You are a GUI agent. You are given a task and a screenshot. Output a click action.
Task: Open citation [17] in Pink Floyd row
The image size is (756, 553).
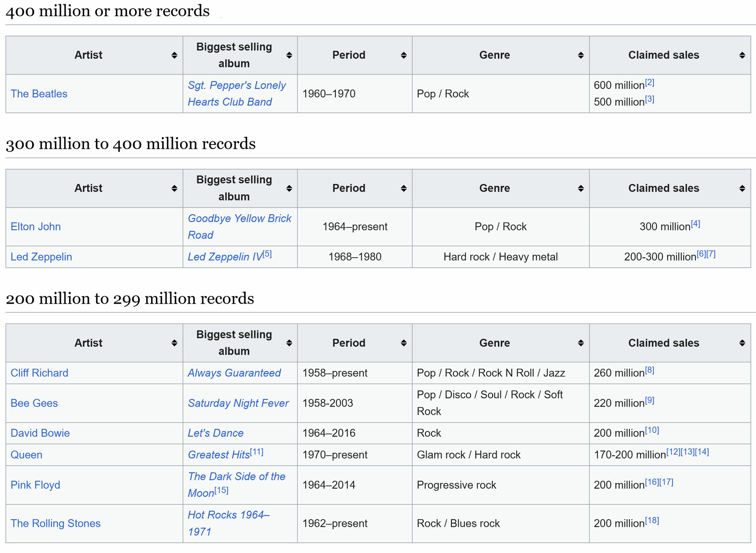click(x=667, y=482)
